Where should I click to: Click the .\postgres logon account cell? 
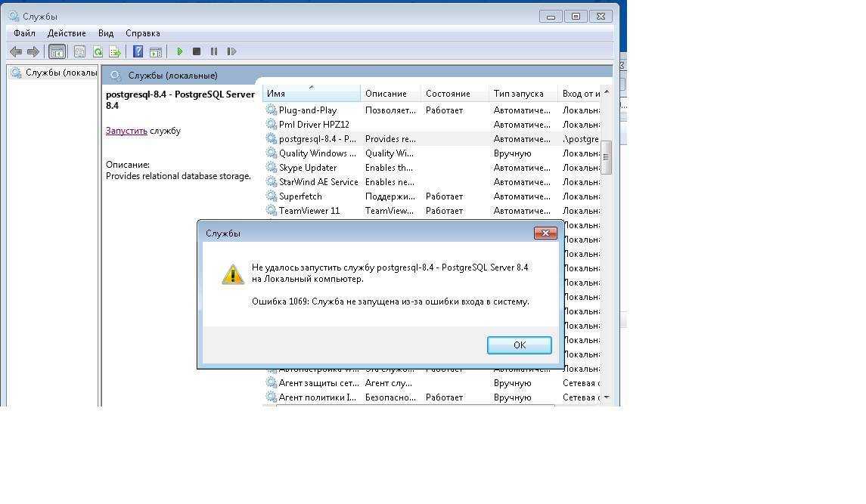pyautogui.click(x=580, y=139)
